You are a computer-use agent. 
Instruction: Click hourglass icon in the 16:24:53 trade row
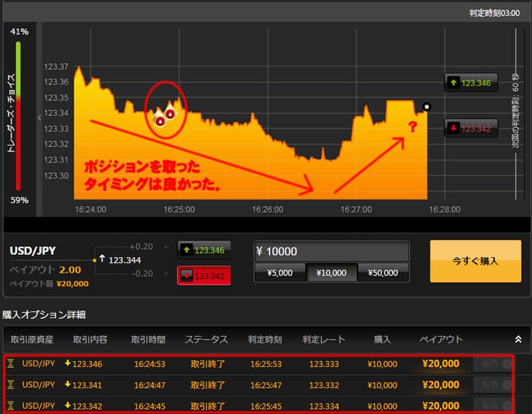(11, 363)
